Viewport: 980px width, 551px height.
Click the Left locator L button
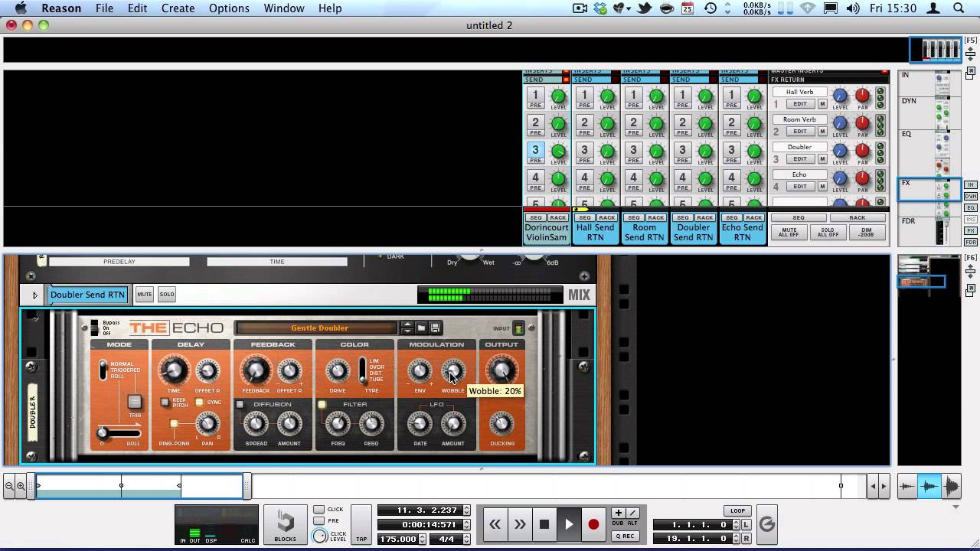coord(746,525)
